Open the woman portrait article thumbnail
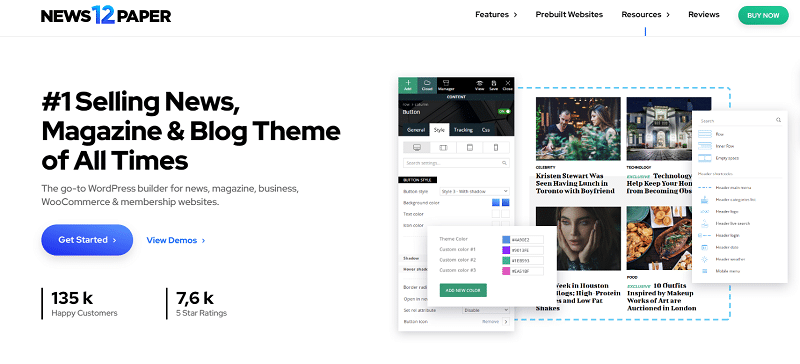This screenshot has width=800, height=364. pyautogui.click(x=578, y=238)
